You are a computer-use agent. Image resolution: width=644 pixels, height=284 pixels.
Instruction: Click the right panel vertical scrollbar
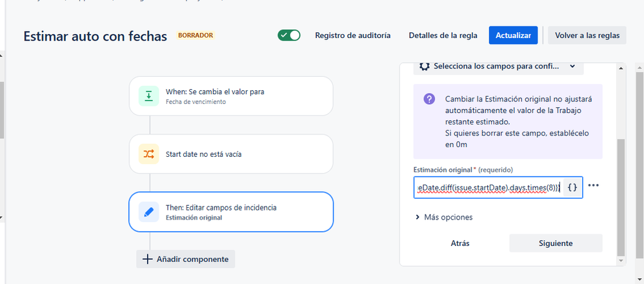coord(621,194)
